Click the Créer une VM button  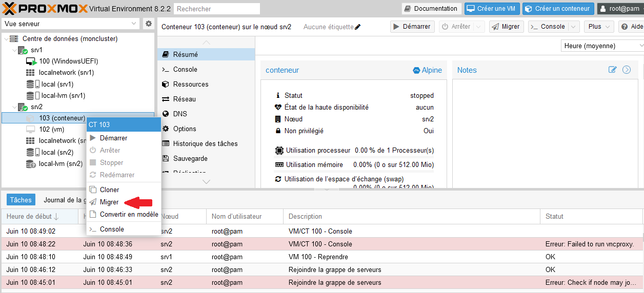492,9
